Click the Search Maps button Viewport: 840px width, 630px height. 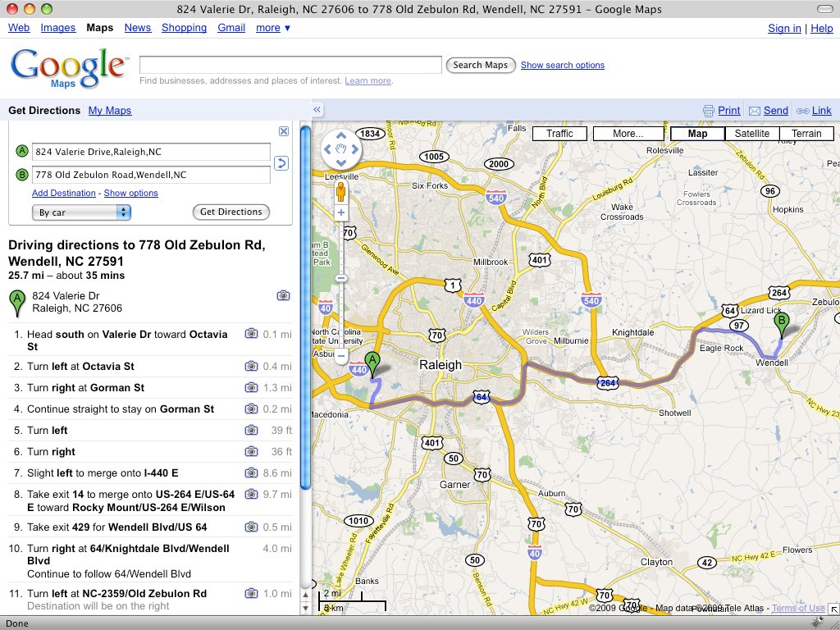(x=481, y=65)
